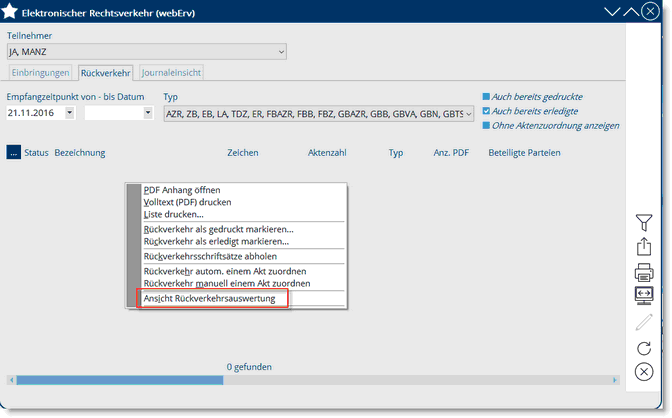Click the round X icon in side toolbar
This screenshot has height=418, width=672.
(x=644, y=372)
